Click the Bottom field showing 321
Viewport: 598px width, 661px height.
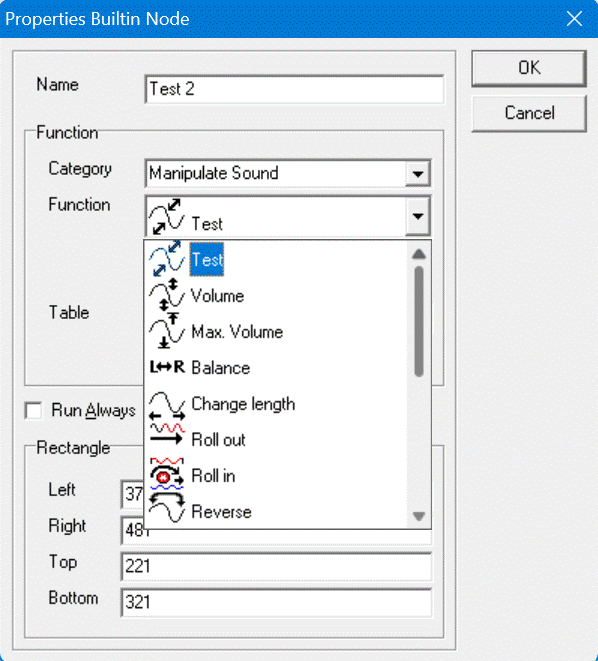click(276, 602)
